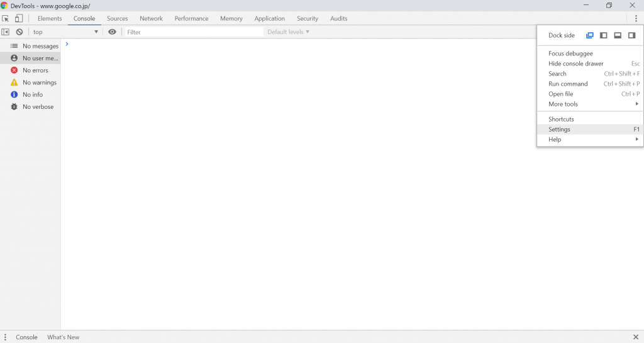
Task: Click the No messages list icon
Action: [x=14, y=46]
